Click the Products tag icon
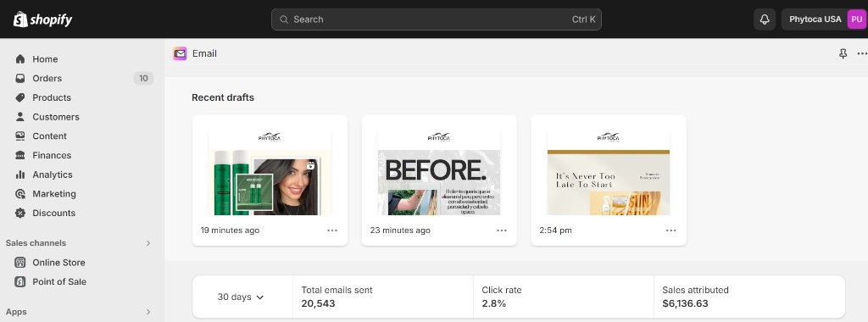The width and height of the screenshot is (868, 322). click(x=20, y=97)
